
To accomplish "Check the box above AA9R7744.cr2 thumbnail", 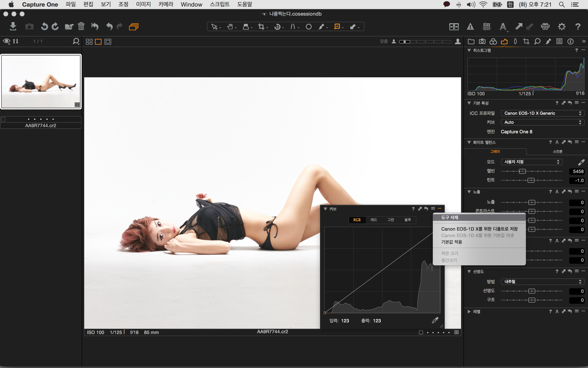I will [4, 119].
